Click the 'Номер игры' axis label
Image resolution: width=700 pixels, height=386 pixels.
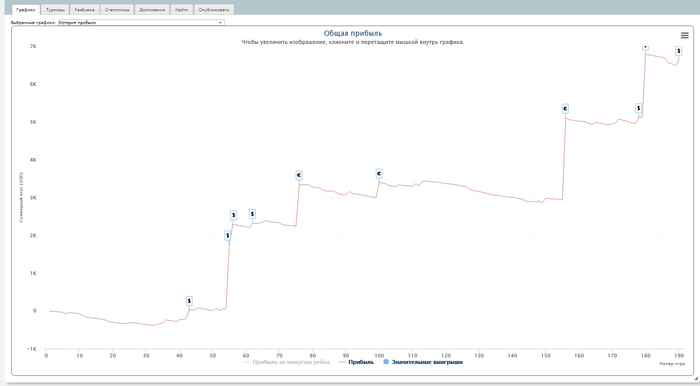(672, 364)
